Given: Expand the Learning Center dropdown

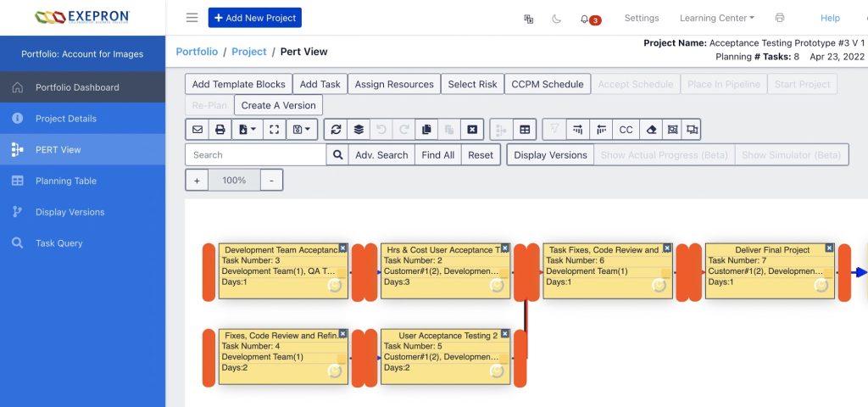Looking at the screenshot, I should (717, 18).
